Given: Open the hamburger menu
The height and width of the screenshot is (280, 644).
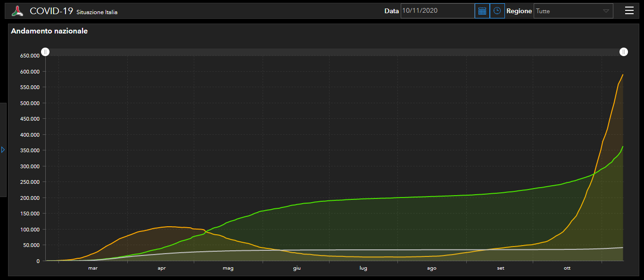Looking at the screenshot, I should pyautogui.click(x=629, y=11).
